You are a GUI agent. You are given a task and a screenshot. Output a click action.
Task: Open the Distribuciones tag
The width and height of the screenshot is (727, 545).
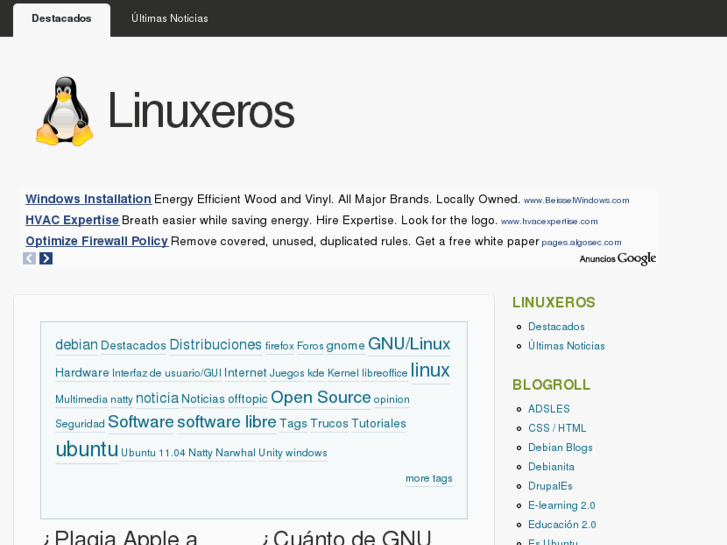(x=215, y=345)
